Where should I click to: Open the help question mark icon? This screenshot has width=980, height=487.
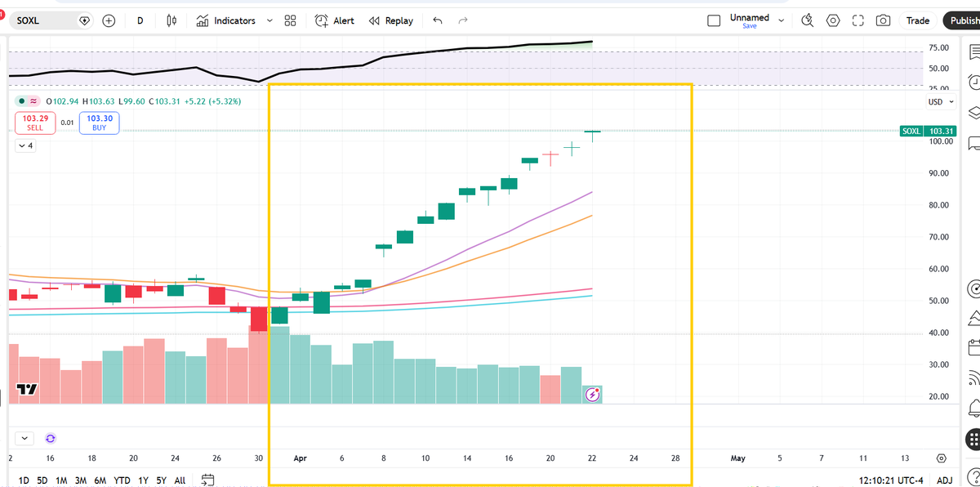click(x=973, y=477)
